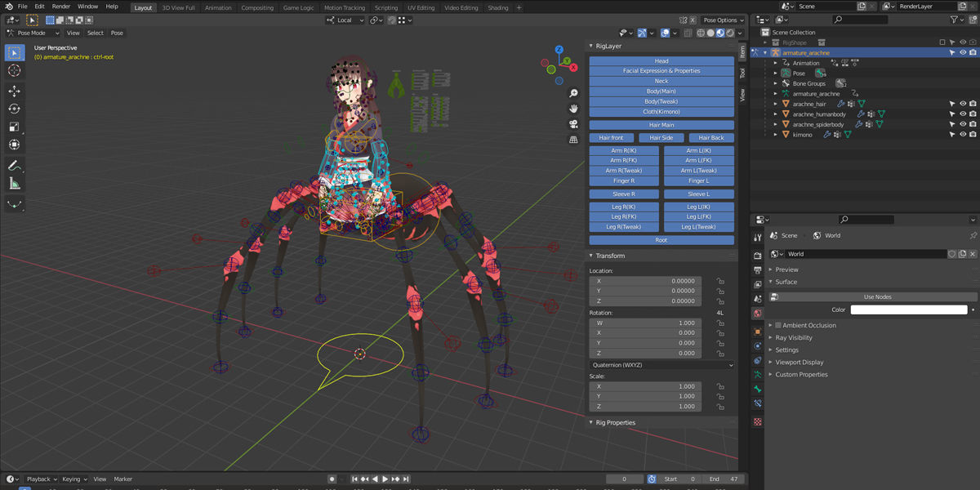
Task: Expand the Viewport Display panel
Action: coord(799,362)
